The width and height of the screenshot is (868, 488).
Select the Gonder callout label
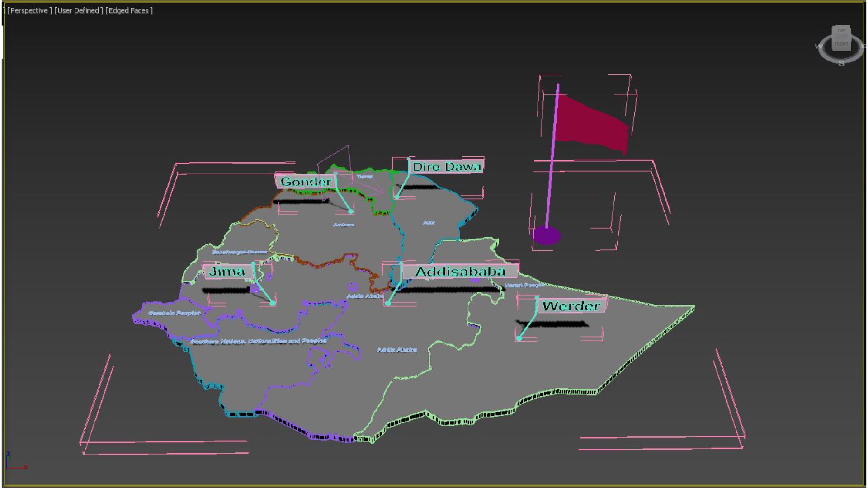pyautogui.click(x=306, y=182)
